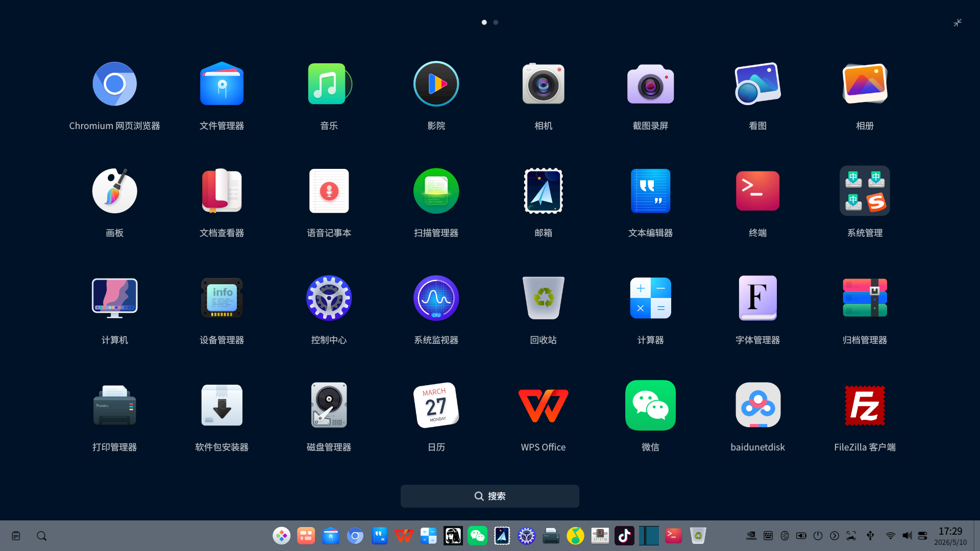Open the 系统管理 app folder
Screen dimensions: 980x551
tap(865, 191)
